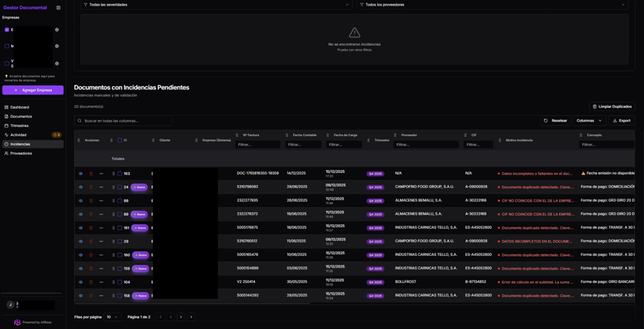This screenshot has height=329, width=644.
Task: Uncheck the first company checkbox in sidebar
Action: tap(7, 30)
